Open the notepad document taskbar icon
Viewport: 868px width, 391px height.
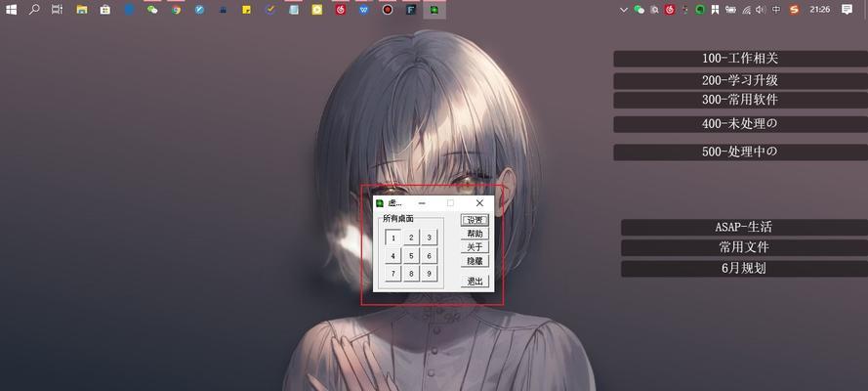click(x=293, y=10)
